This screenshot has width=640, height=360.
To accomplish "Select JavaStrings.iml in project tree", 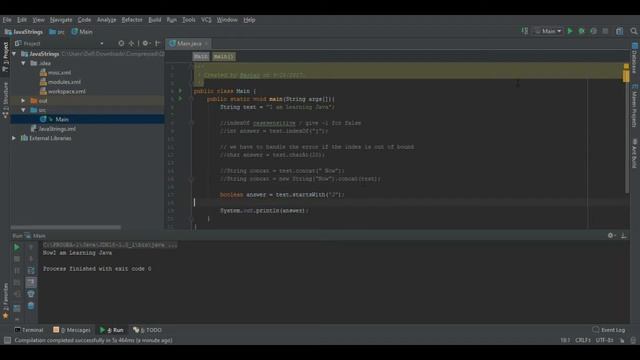I will [x=53, y=129].
